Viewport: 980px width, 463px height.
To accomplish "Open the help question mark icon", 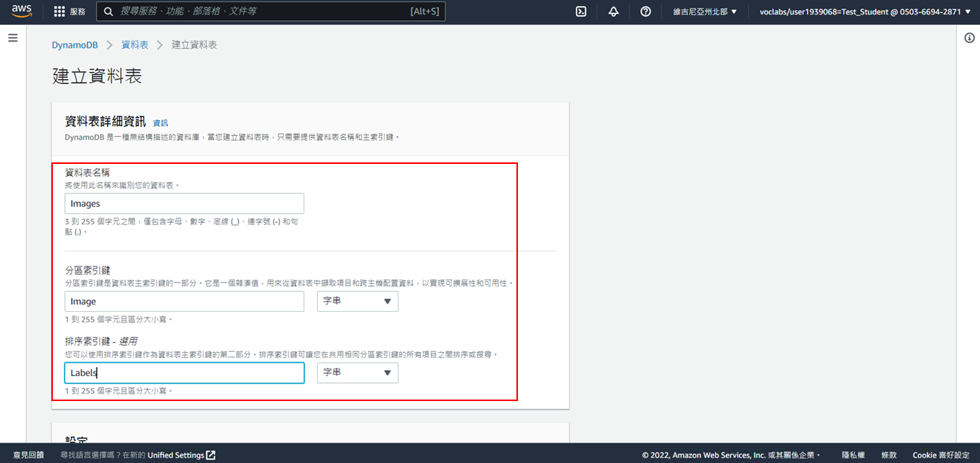I will [646, 11].
